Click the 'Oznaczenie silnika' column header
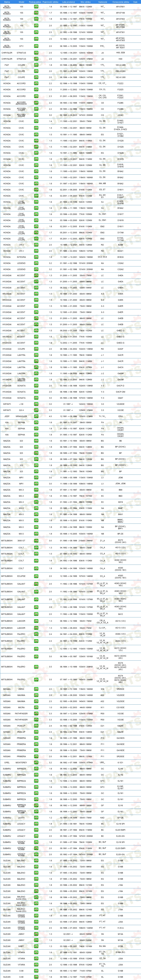This screenshot has height=980, width=141. point(120,2)
